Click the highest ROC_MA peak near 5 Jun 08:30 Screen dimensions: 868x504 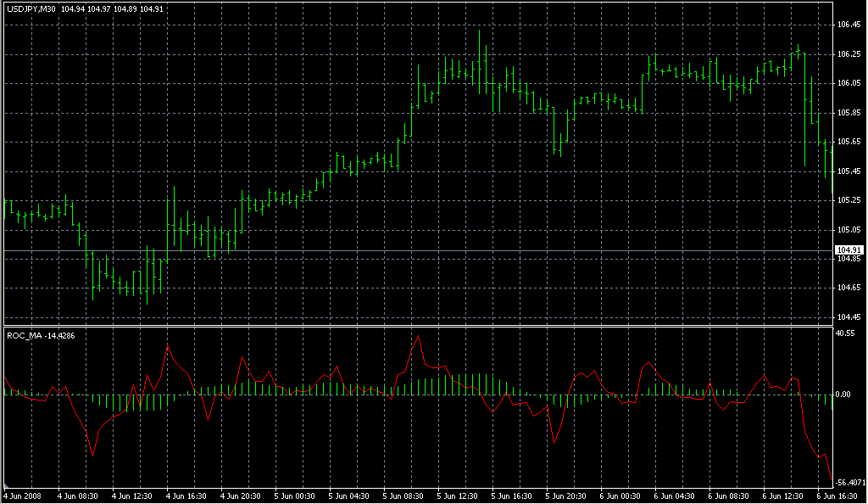coord(418,337)
